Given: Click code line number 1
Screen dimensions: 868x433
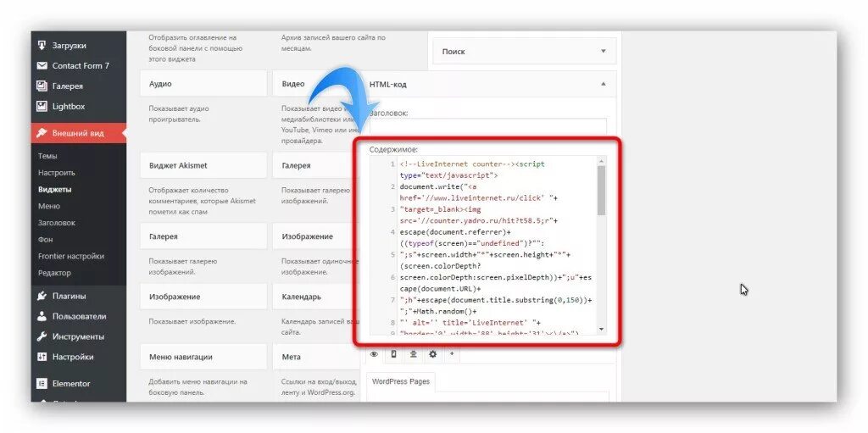Looking at the screenshot, I should pyautogui.click(x=392, y=164).
